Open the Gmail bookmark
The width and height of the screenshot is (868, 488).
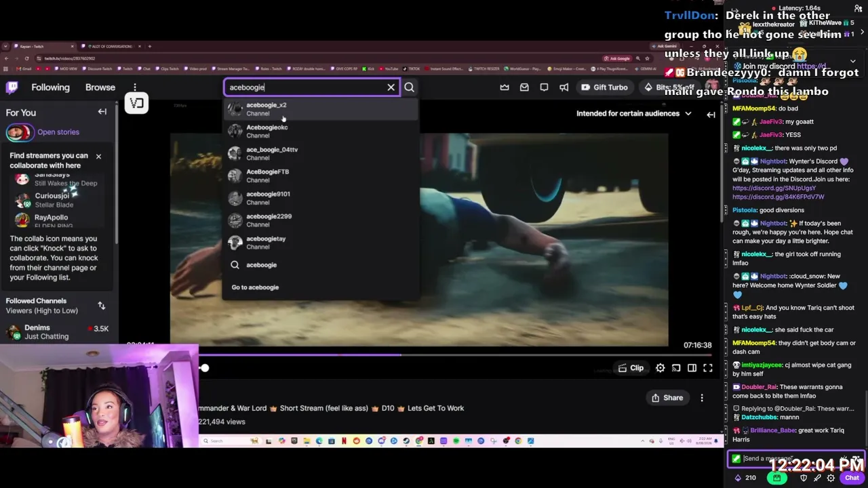[25, 68]
